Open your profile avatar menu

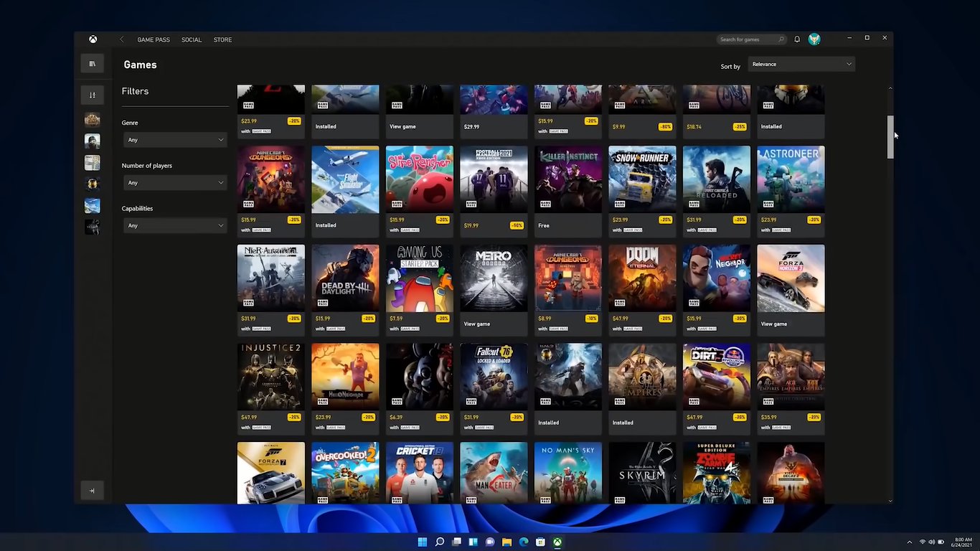click(814, 39)
